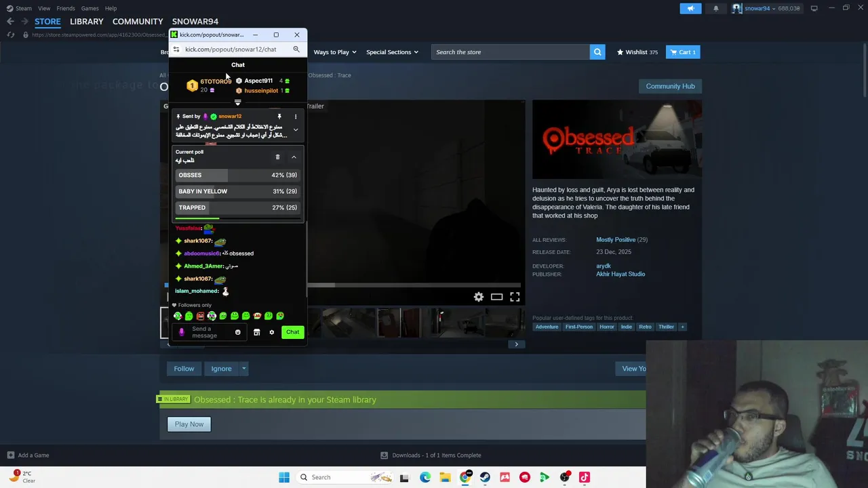
Task: Unpin the pinned message by snowar12
Action: (x=279, y=117)
